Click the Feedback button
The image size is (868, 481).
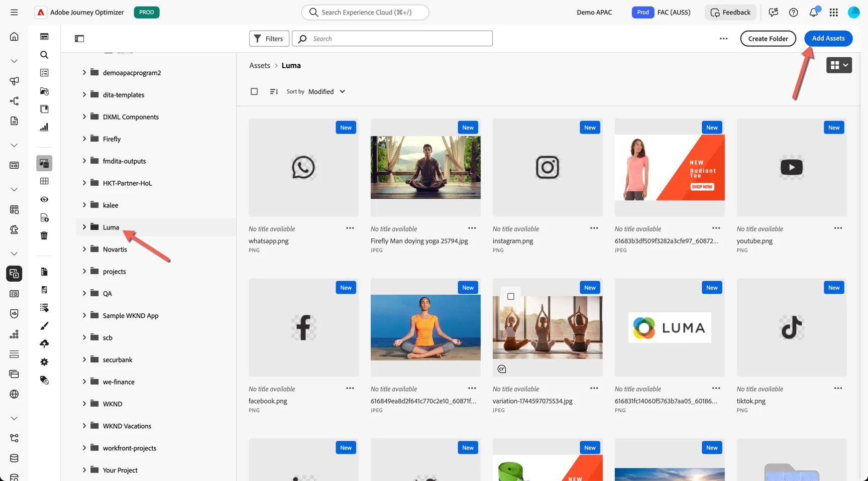(x=731, y=13)
